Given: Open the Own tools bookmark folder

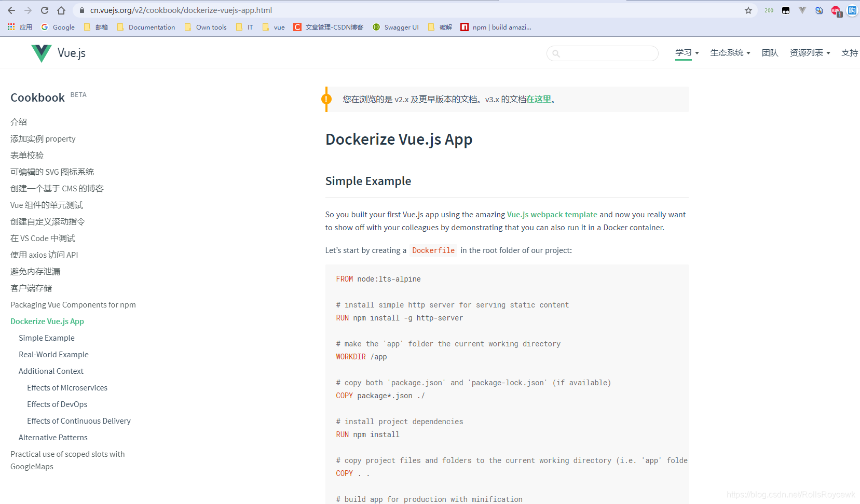Looking at the screenshot, I should [206, 27].
